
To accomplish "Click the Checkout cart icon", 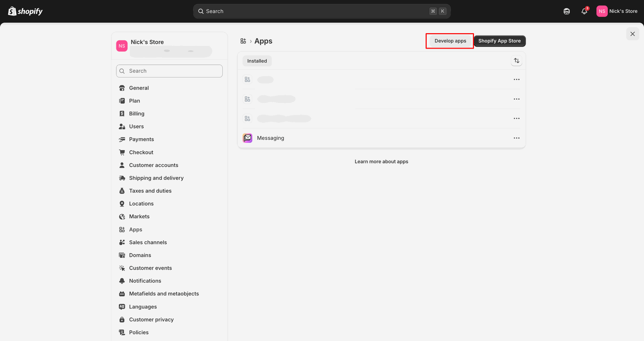I will [x=122, y=152].
